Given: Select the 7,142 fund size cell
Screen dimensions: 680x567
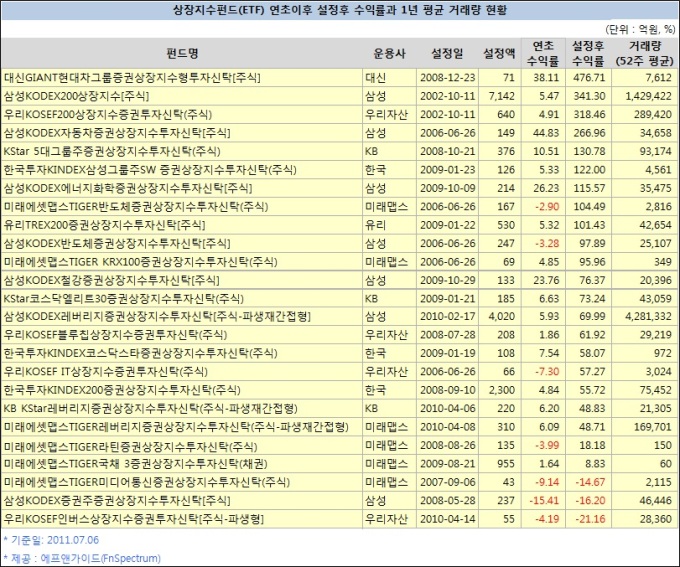Looking at the screenshot, I should tap(502, 96).
